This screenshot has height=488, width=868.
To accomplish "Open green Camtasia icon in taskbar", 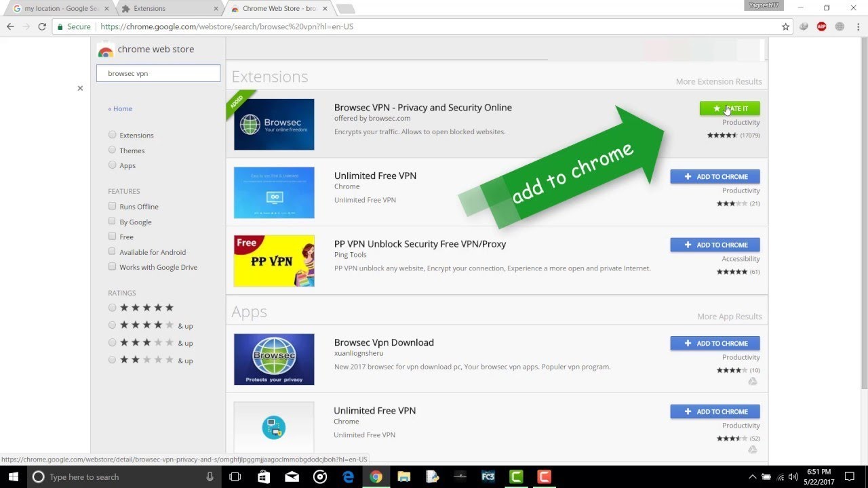I will 515,476.
